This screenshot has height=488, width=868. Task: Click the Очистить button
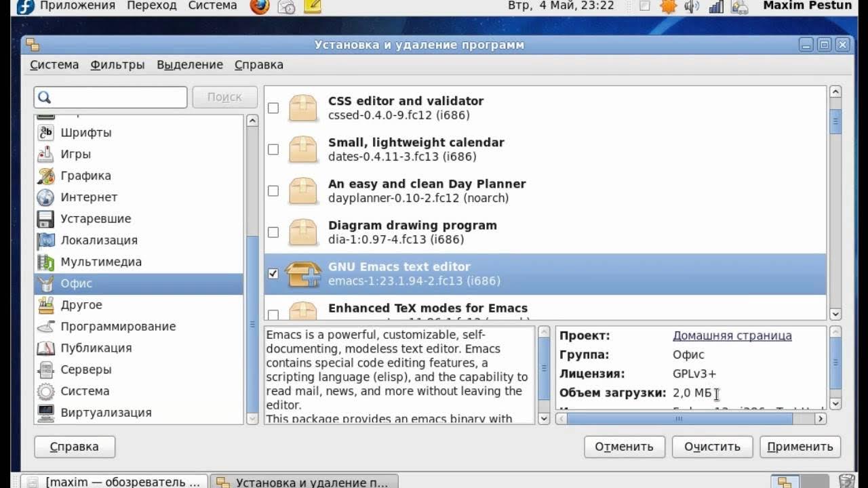point(712,447)
